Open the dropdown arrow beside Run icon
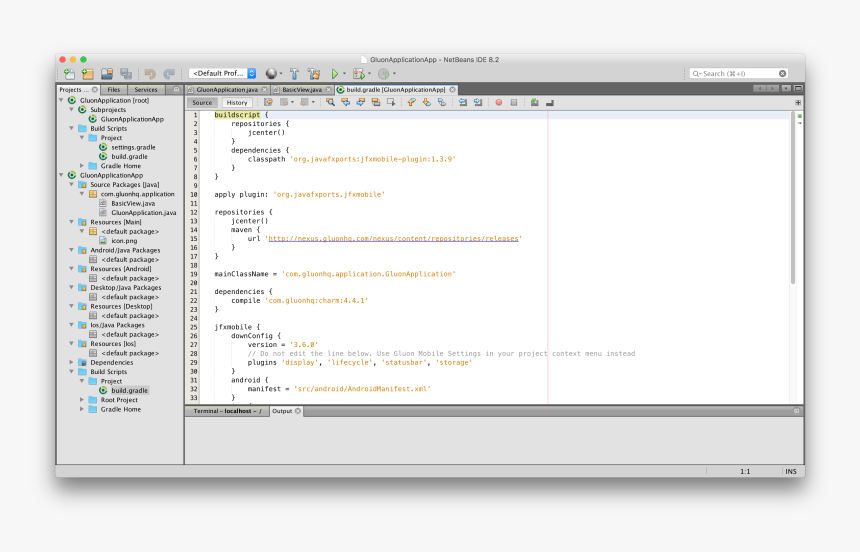 click(344, 74)
